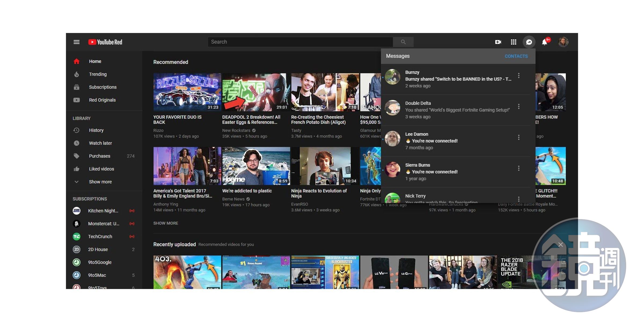Click the Subscriptions sidebar icon
644x322 pixels.
[x=76, y=87]
